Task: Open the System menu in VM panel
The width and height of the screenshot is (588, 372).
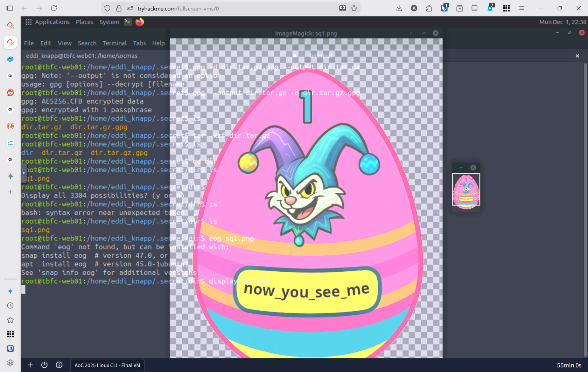Action: click(x=109, y=22)
